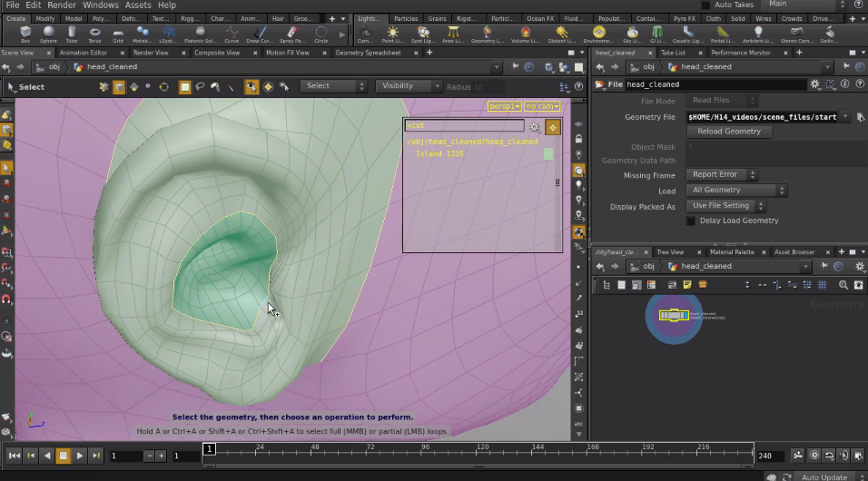Select the Sphere shelf tool

(48, 34)
